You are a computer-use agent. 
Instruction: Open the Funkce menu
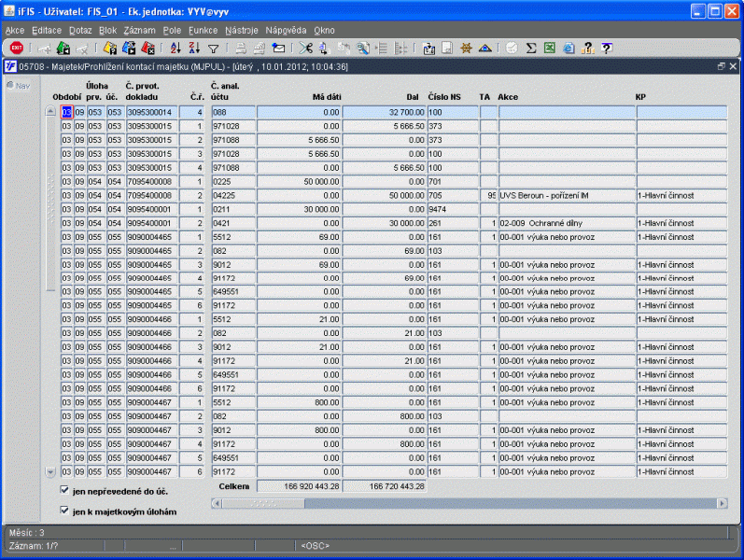click(x=204, y=31)
